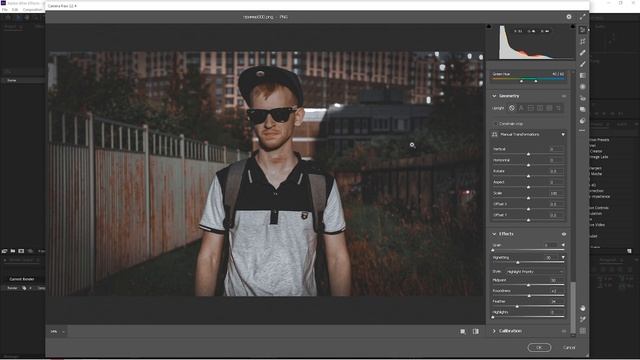Collapse Vignetting options triangle
Screen dimensions: 640x360
click(563, 258)
